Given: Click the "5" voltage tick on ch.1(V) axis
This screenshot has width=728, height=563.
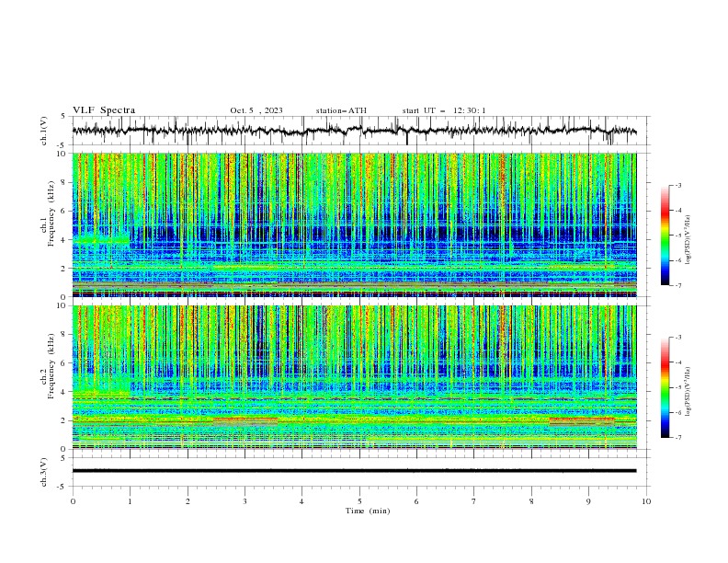Looking at the screenshot, I should coord(63,117).
